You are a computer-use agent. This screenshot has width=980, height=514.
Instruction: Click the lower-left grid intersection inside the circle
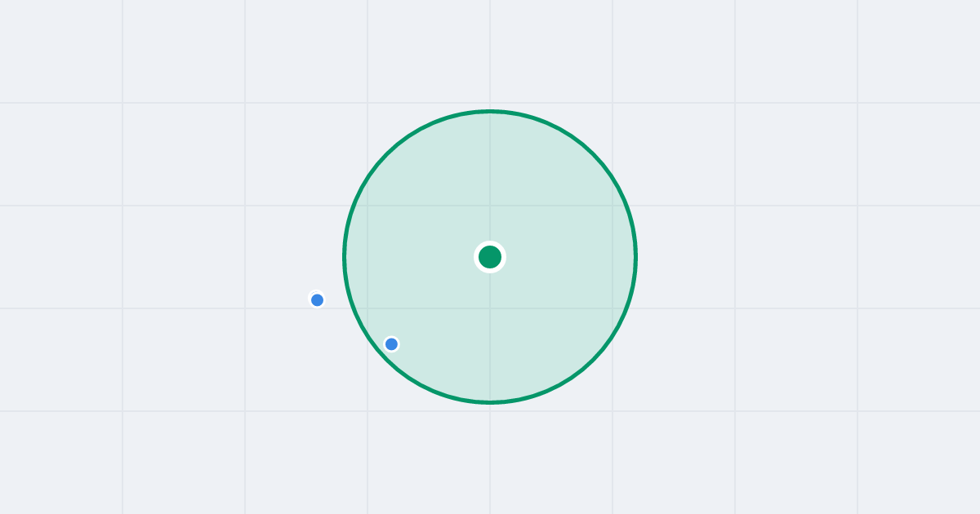(x=367, y=308)
